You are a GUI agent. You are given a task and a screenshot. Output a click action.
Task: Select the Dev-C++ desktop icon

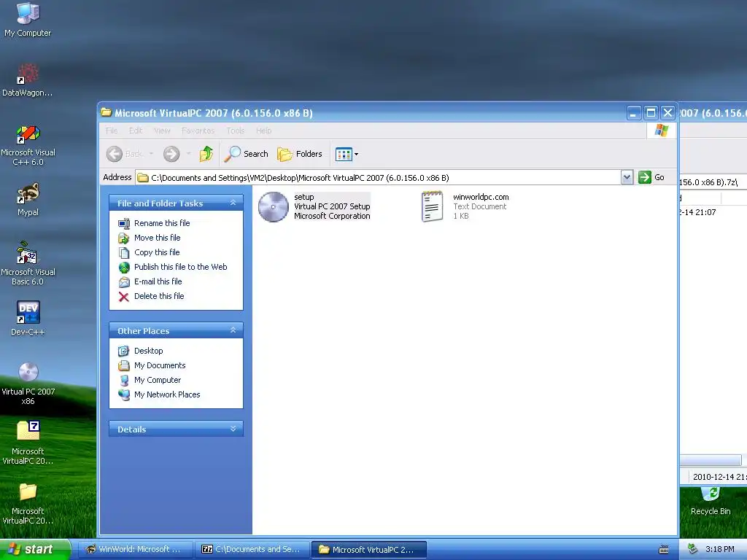pyautogui.click(x=28, y=318)
